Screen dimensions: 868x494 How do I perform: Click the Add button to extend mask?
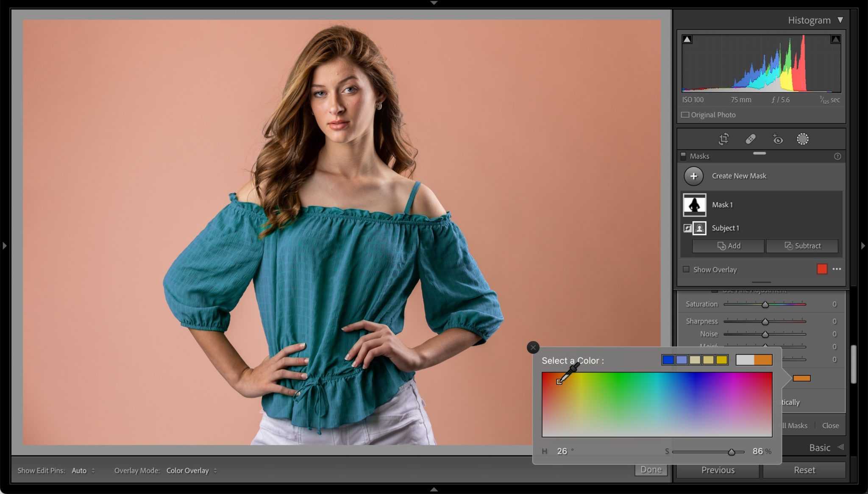728,246
